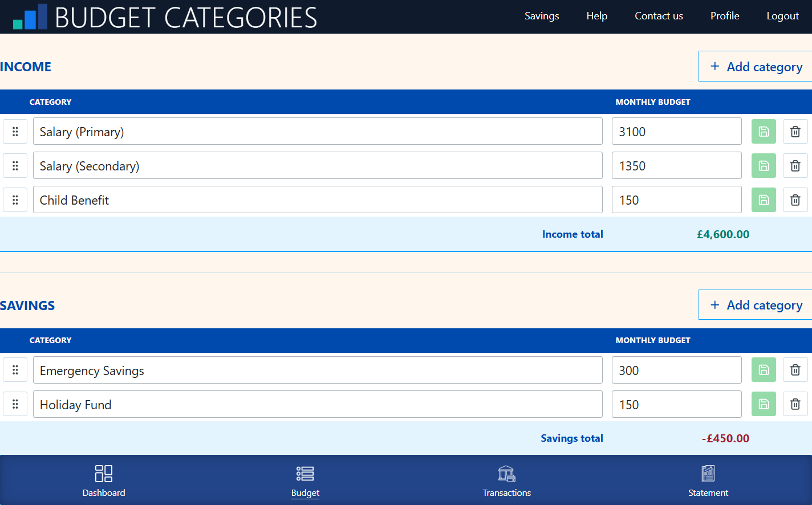Select the 1350 monthly budget field

(677, 165)
